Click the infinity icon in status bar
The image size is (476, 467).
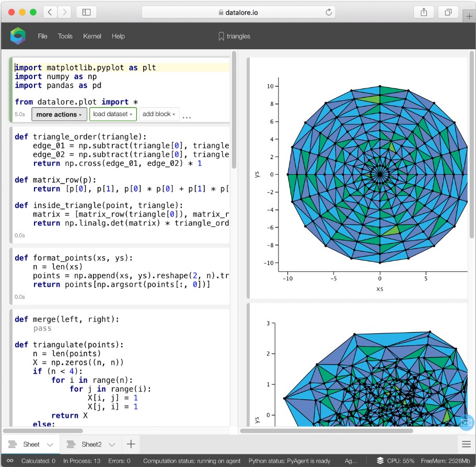[x=10, y=461]
